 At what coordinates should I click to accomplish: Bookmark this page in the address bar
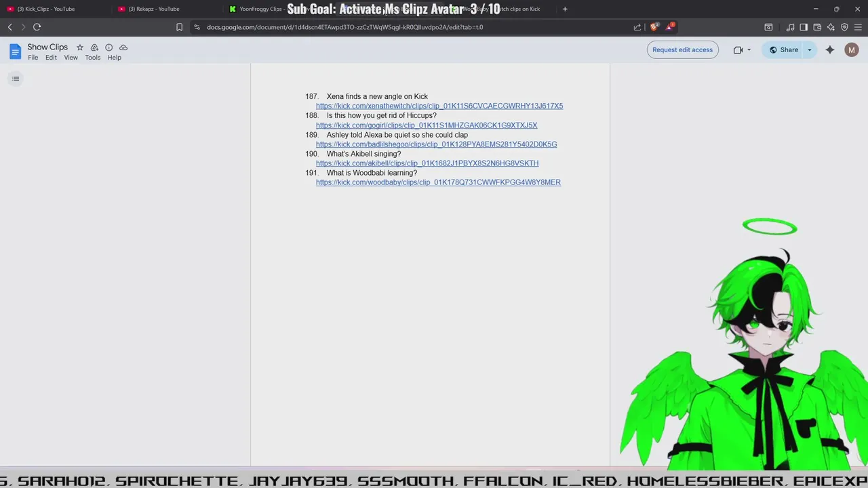click(179, 27)
